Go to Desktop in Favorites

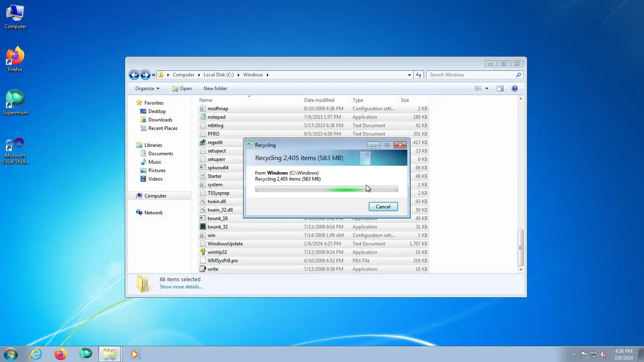[153, 111]
